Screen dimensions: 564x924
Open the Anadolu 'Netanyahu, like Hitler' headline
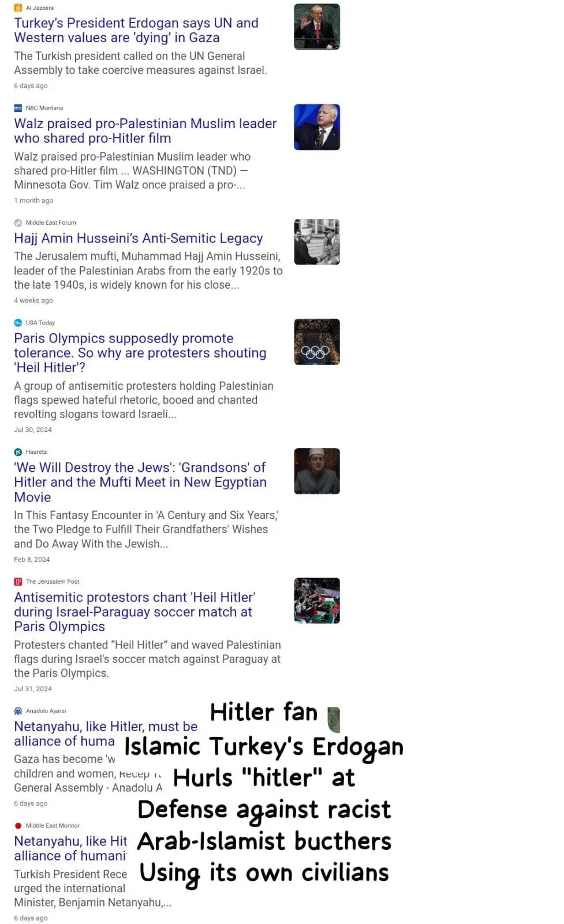pyautogui.click(x=106, y=733)
